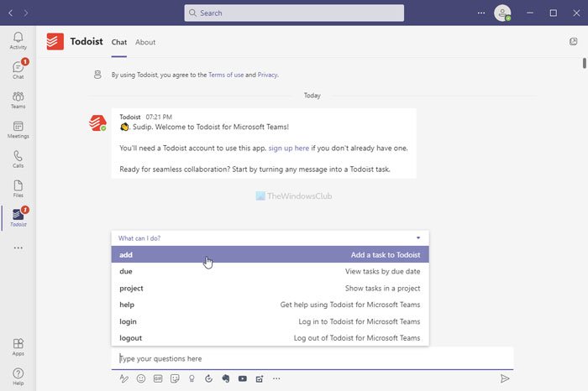Screen dimensions: 588x391
Task: Select the Todoist app in sidebar
Action: (x=18, y=218)
